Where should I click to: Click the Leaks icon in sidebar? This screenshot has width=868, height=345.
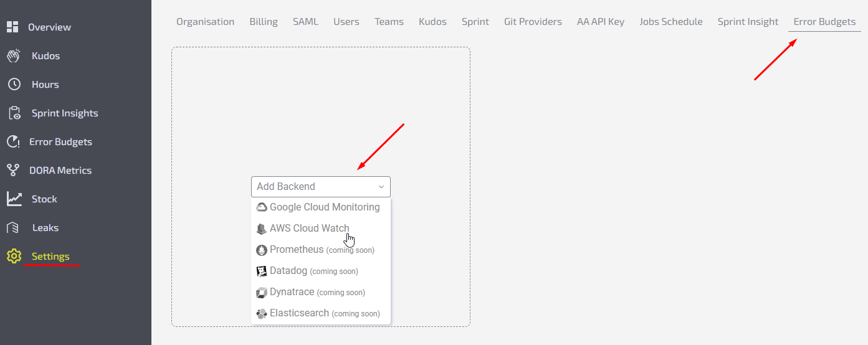point(13,227)
